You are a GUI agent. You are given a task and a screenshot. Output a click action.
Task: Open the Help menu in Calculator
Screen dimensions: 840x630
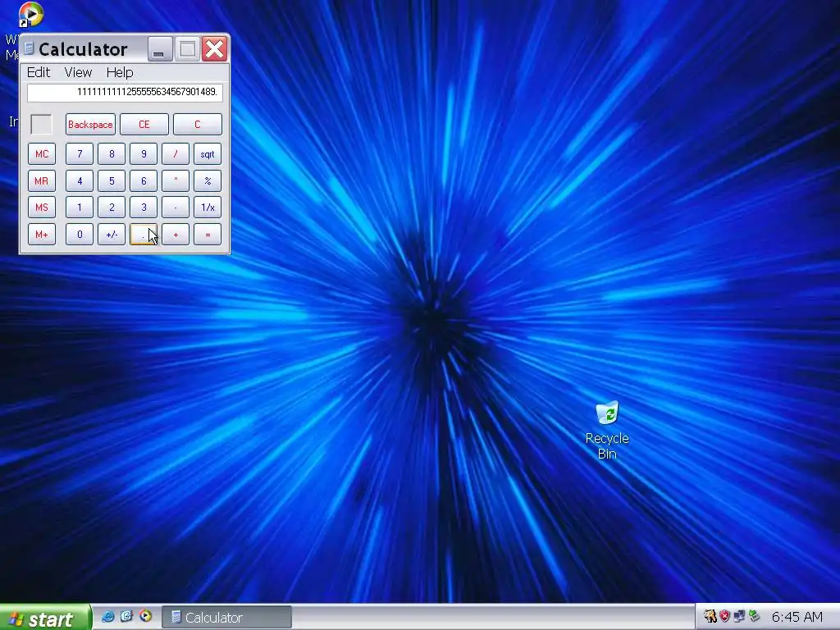pos(120,72)
